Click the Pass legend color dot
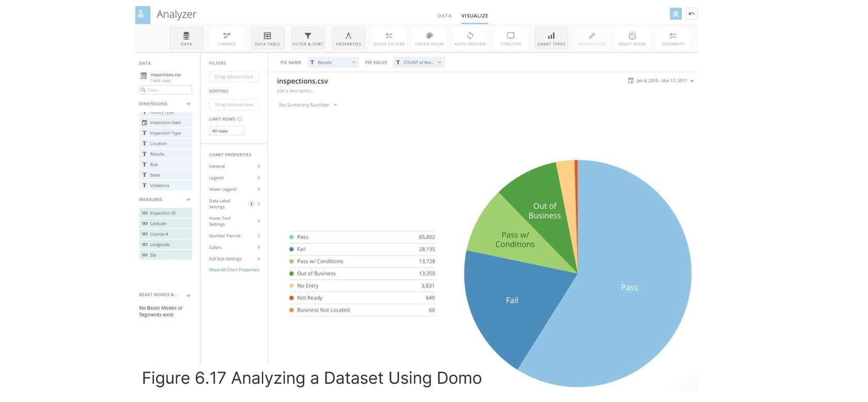 291,237
